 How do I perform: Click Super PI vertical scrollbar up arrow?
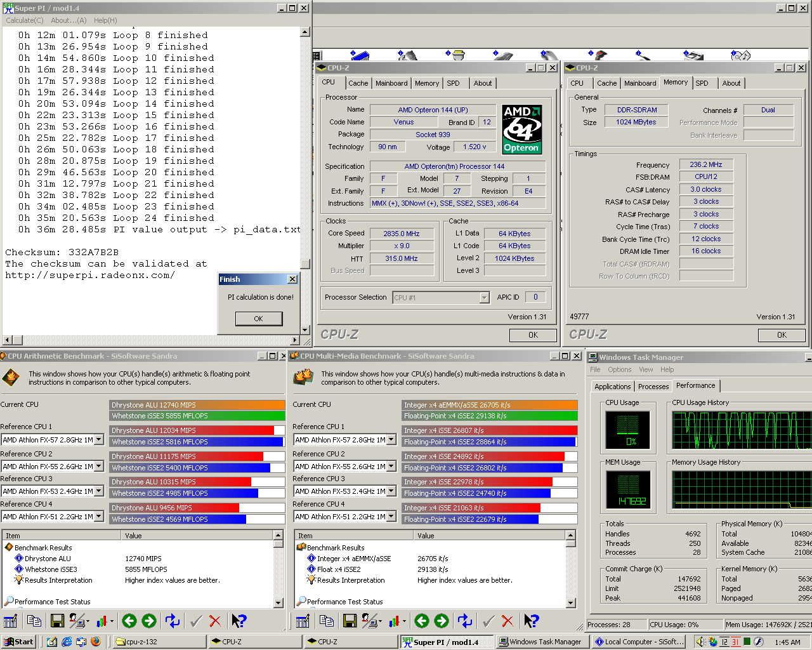click(x=304, y=32)
